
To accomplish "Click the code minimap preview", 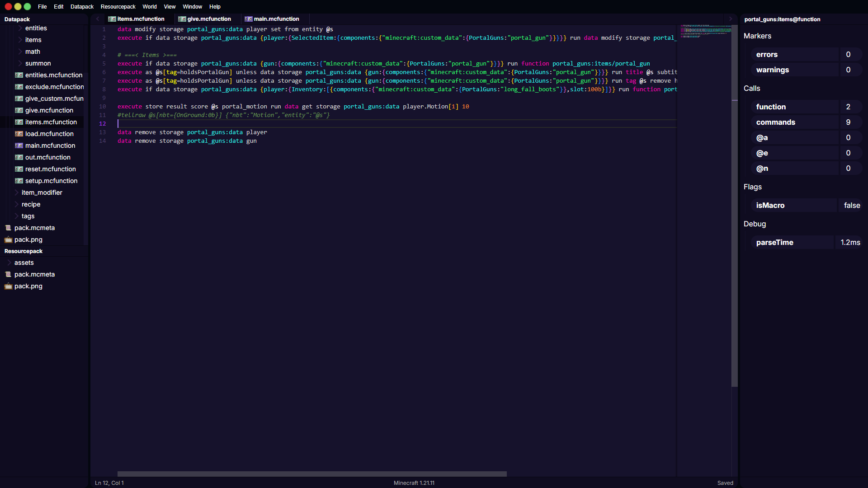I will (706, 31).
